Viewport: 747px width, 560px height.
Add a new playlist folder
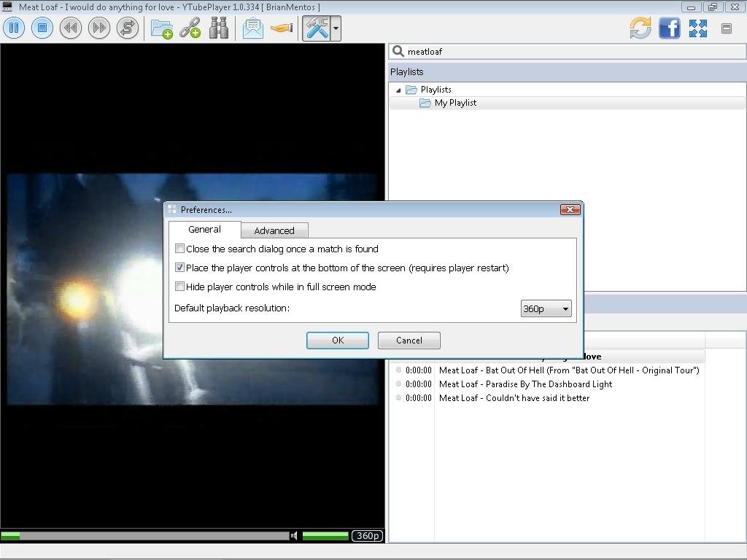[x=161, y=28]
